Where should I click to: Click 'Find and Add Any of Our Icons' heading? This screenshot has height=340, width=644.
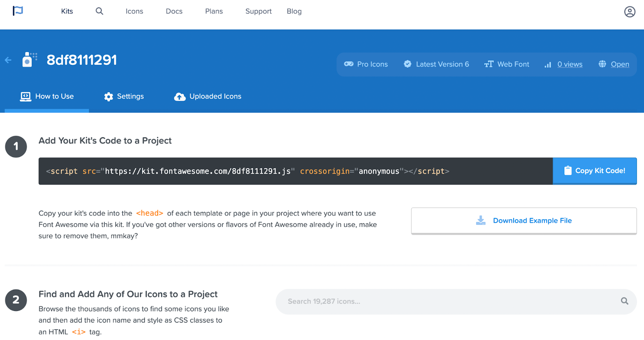[128, 294]
